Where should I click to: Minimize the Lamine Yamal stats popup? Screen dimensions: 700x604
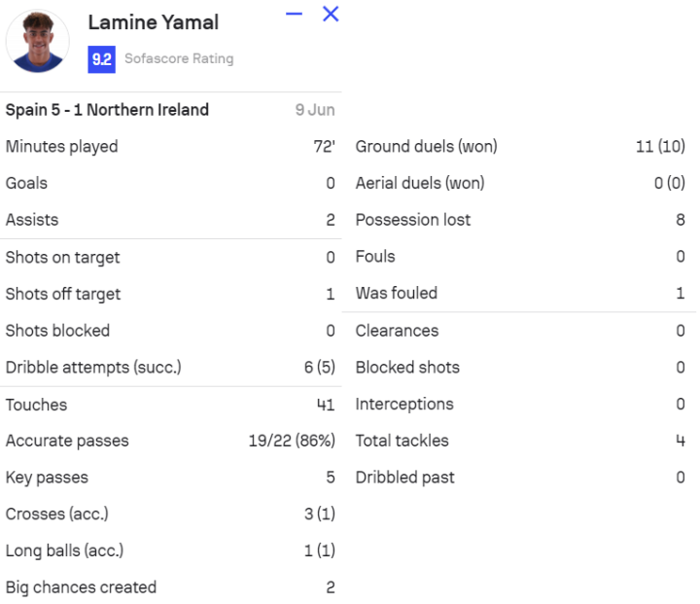point(295,15)
